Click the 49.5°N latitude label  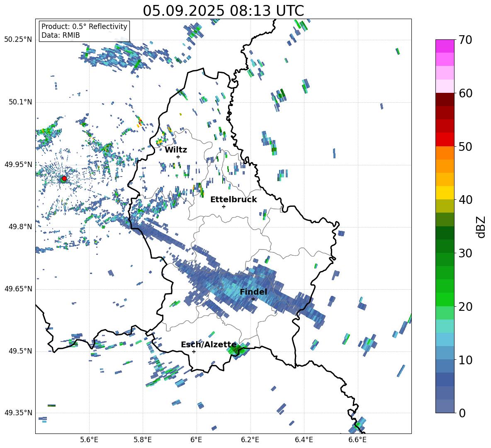click(x=20, y=351)
